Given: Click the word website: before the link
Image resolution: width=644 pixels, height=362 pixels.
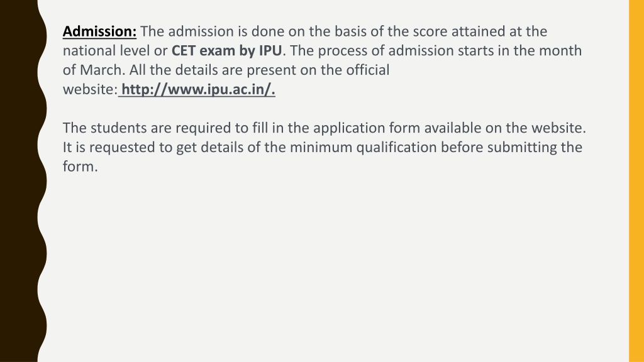Looking at the screenshot, I should click(91, 89).
